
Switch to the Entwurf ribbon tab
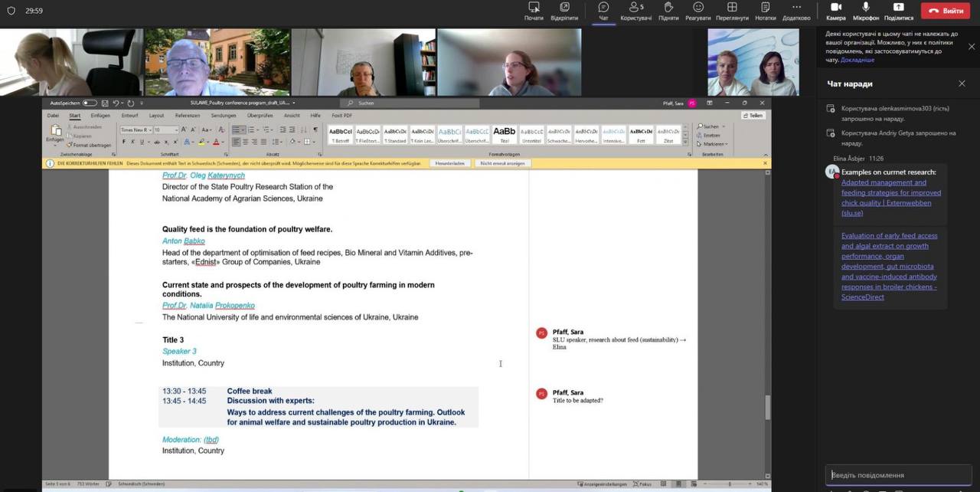(129, 116)
